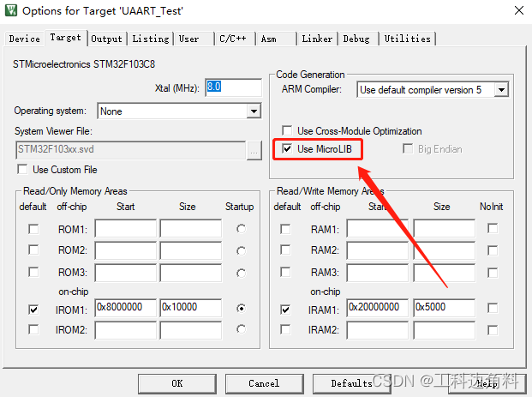
Task: Open the Utilities tab
Action: (408, 39)
